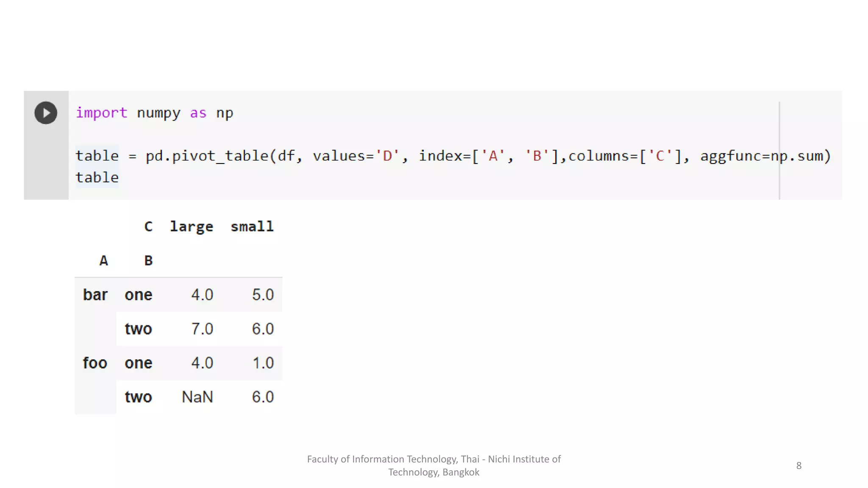Click the 'two' label under foo
The height and width of the screenshot is (488, 868).
[x=138, y=397]
